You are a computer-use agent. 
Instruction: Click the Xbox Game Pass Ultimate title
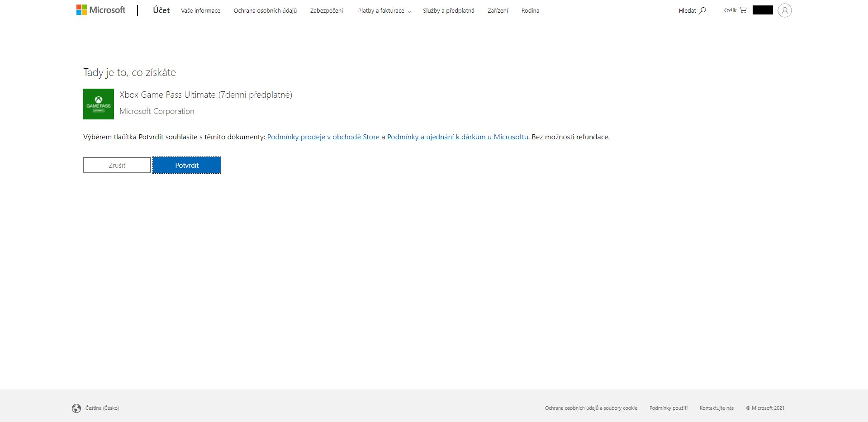(206, 95)
